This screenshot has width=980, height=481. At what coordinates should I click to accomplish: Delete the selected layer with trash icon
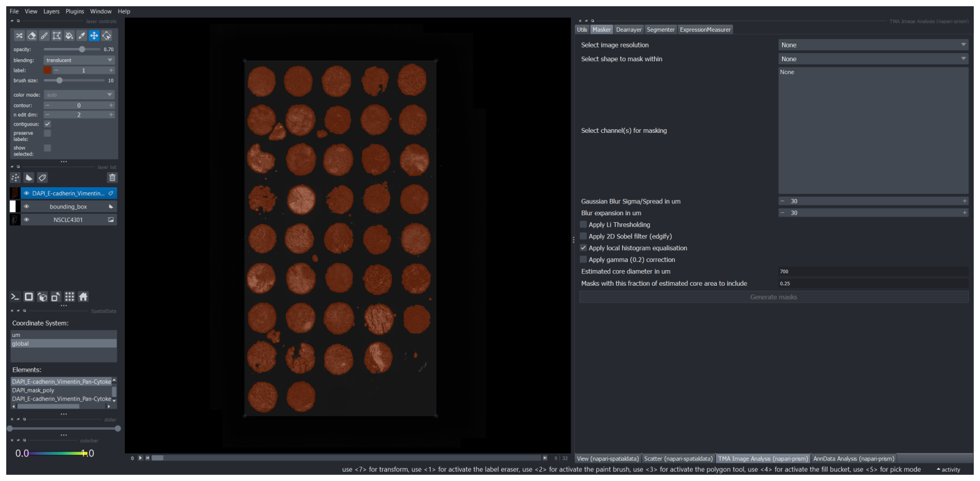112,178
